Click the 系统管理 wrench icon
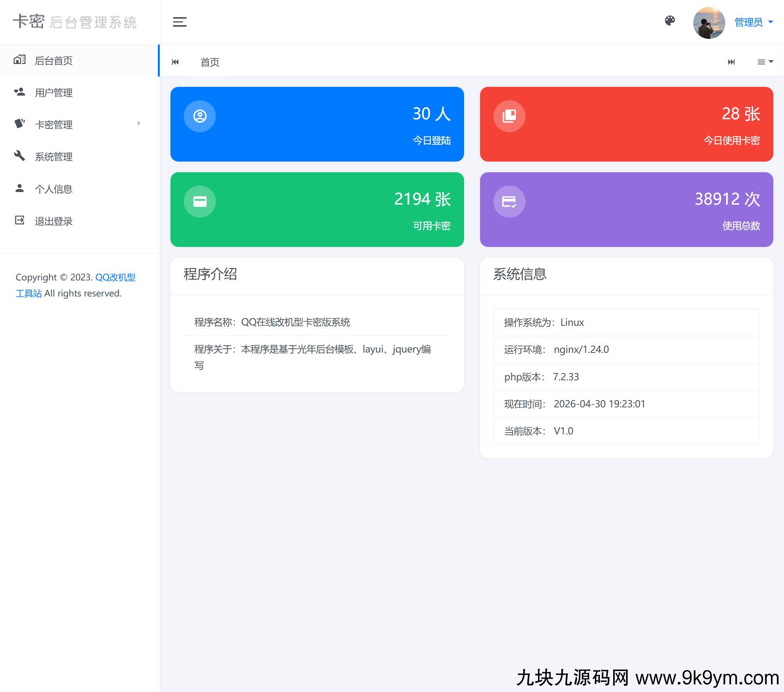 pyautogui.click(x=19, y=155)
